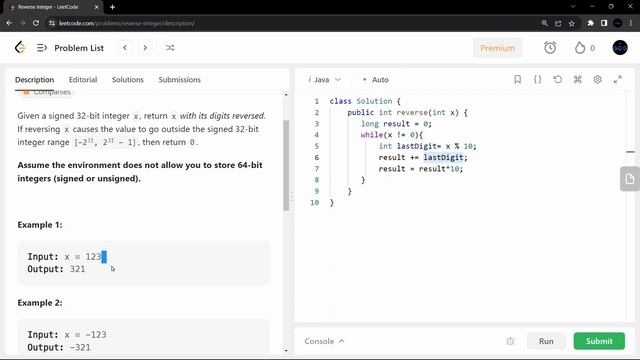Click the Auto save indicator

(376, 80)
